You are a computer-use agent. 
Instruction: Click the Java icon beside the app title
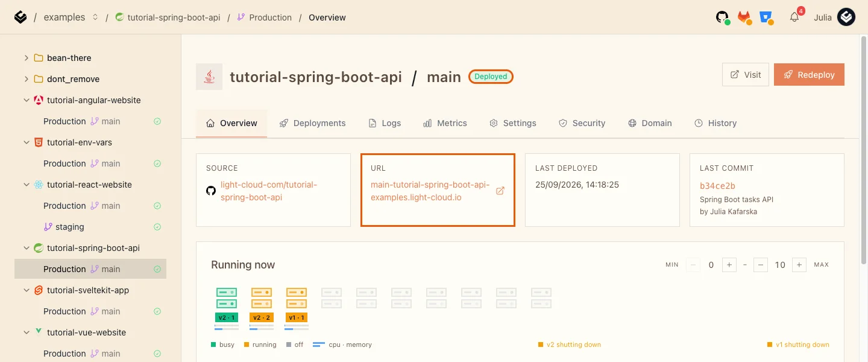(x=209, y=77)
